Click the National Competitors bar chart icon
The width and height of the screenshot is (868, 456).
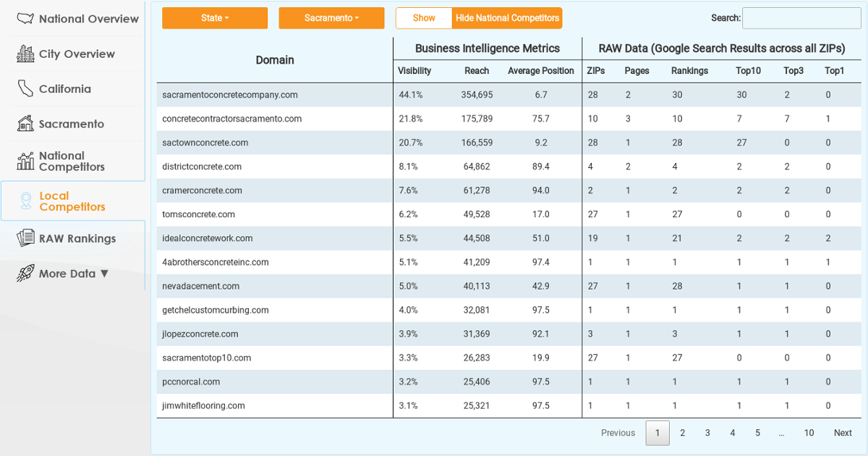(x=25, y=161)
